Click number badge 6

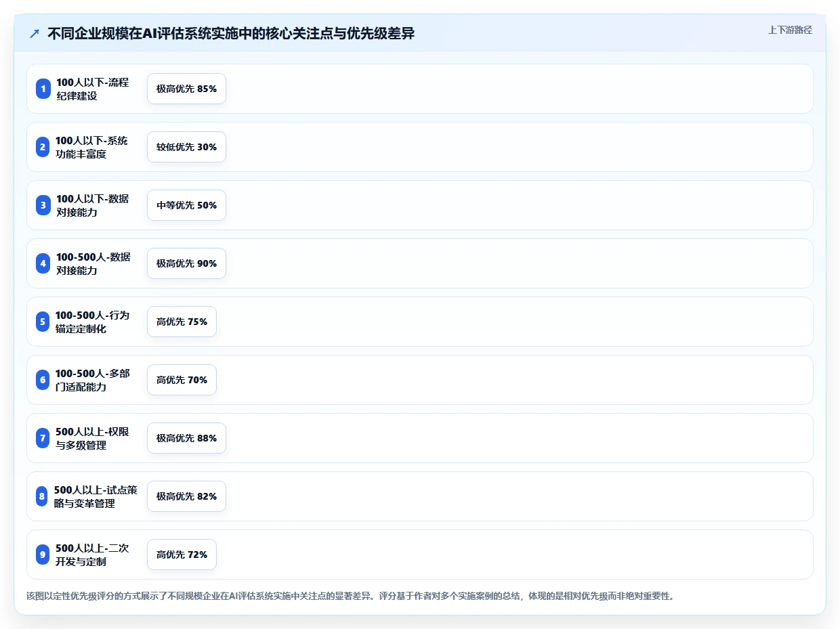(43, 380)
